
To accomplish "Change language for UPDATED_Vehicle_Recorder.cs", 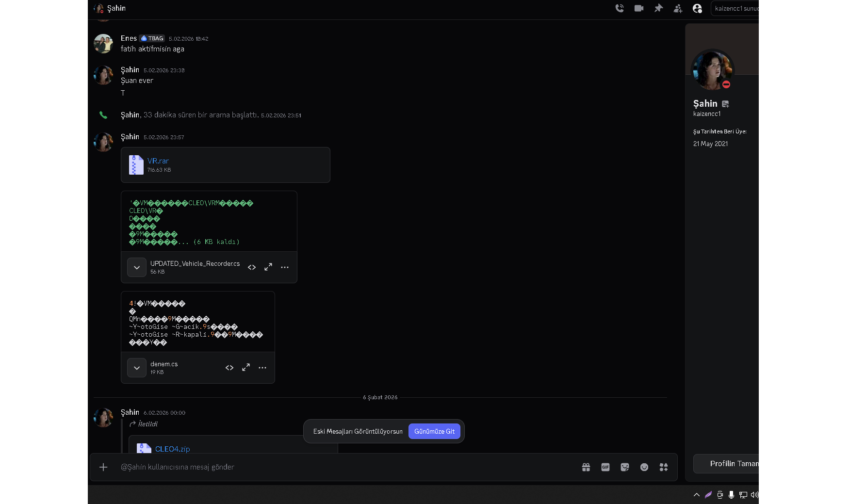I will [252, 267].
